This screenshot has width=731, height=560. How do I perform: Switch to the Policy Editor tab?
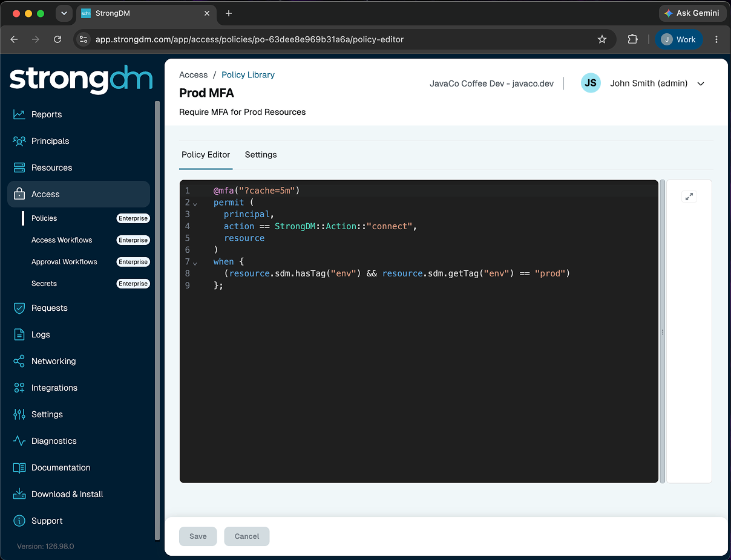[x=206, y=155]
